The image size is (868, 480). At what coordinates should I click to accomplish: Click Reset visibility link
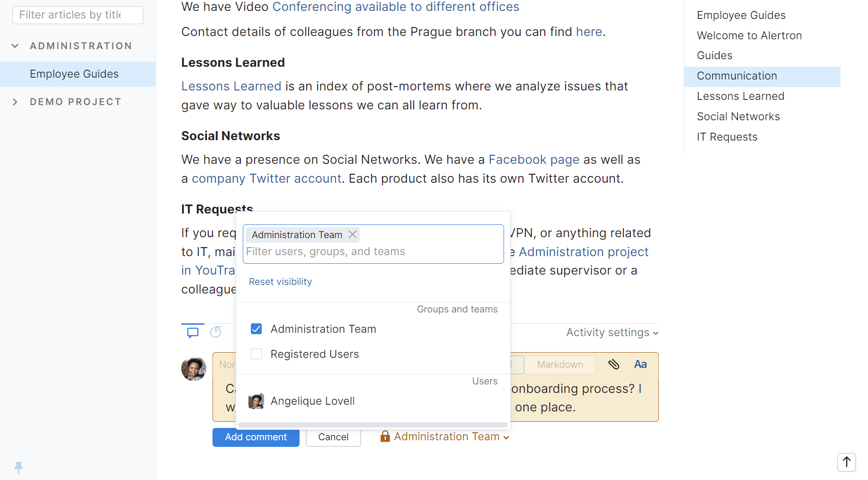(x=280, y=282)
